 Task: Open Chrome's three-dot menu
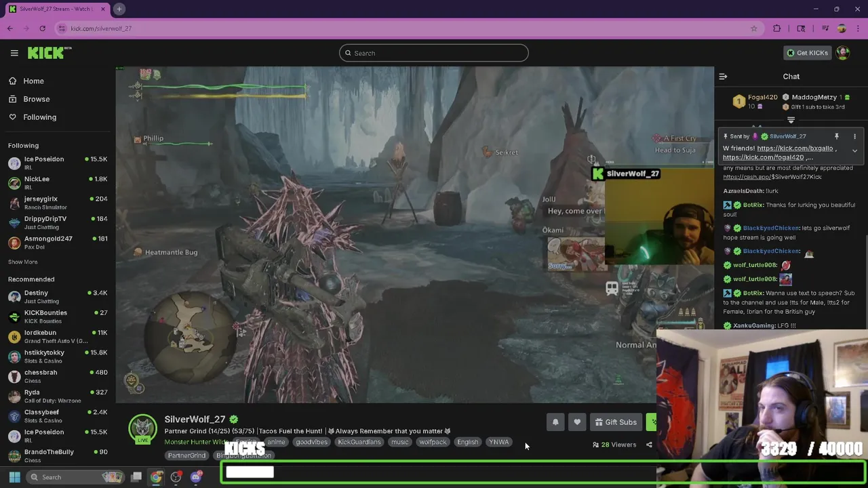(x=858, y=28)
